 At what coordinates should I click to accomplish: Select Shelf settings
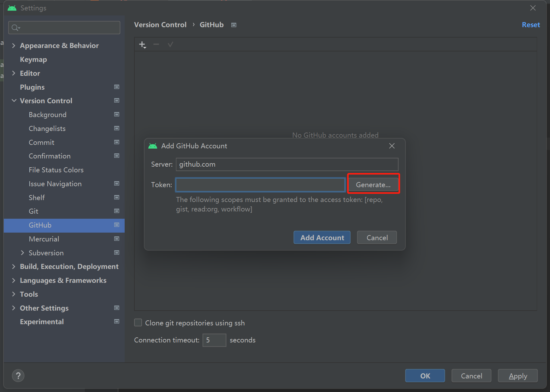pyautogui.click(x=37, y=198)
